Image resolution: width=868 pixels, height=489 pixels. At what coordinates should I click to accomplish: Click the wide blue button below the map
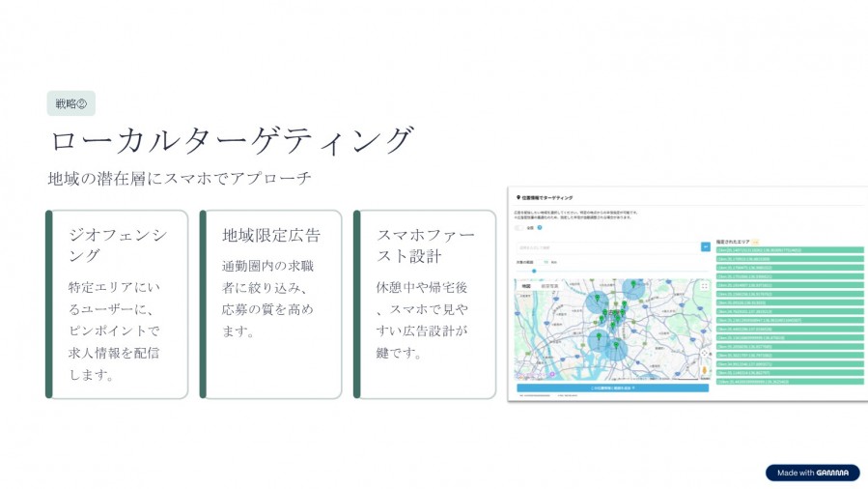tap(612, 388)
